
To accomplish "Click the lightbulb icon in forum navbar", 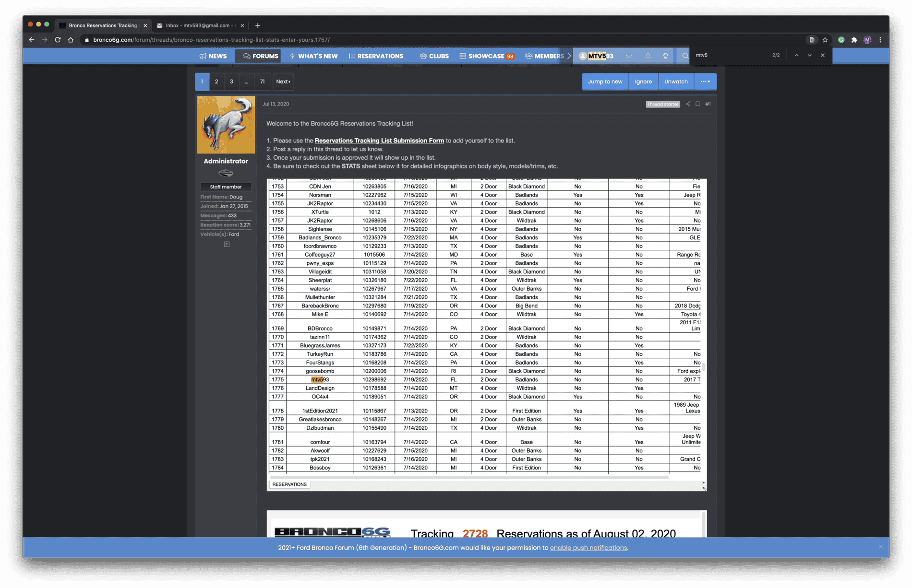I will pyautogui.click(x=665, y=56).
